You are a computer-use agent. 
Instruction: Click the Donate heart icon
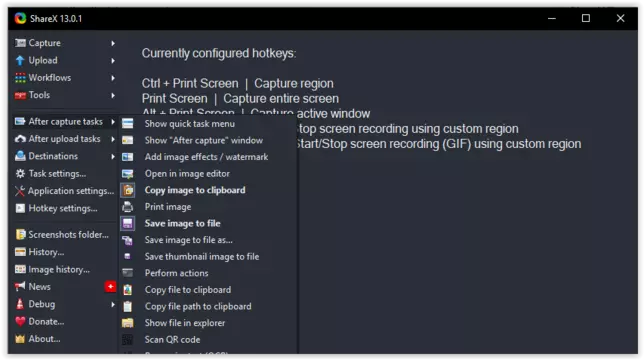click(x=20, y=321)
